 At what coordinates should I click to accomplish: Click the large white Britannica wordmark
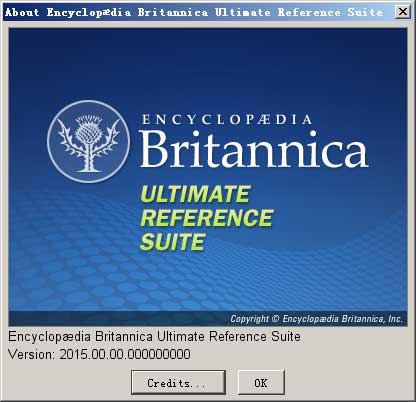pyautogui.click(x=254, y=148)
